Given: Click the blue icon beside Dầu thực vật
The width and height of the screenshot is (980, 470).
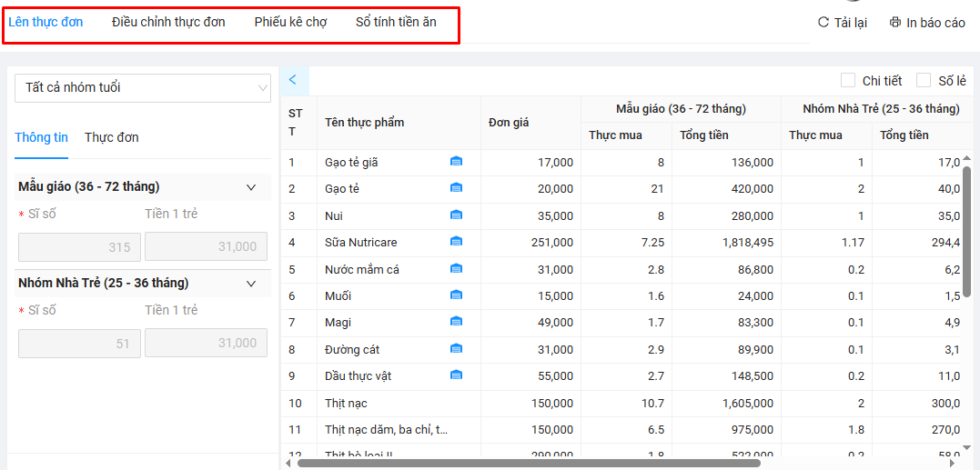Looking at the screenshot, I should pyautogui.click(x=456, y=375).
